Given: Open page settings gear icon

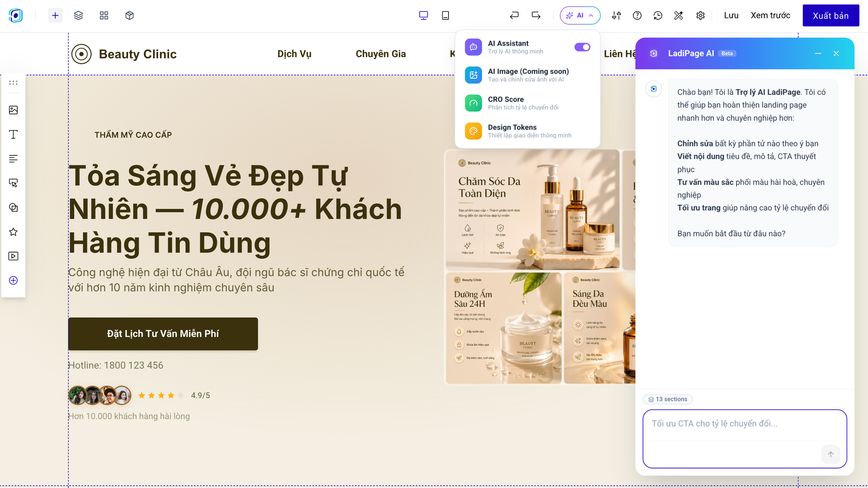Looking at the screenshot, I should [x=700, y=15].
